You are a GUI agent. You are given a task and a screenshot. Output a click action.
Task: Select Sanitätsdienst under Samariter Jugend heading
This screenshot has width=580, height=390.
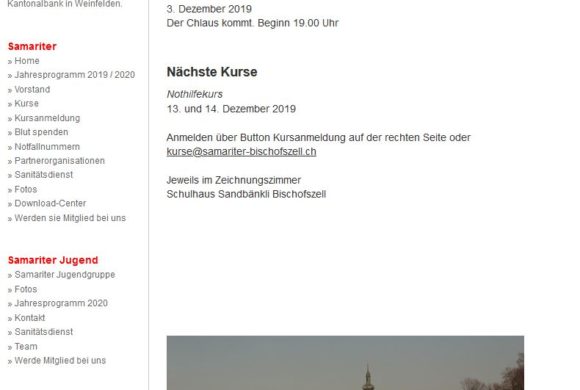tap(44, 332)
